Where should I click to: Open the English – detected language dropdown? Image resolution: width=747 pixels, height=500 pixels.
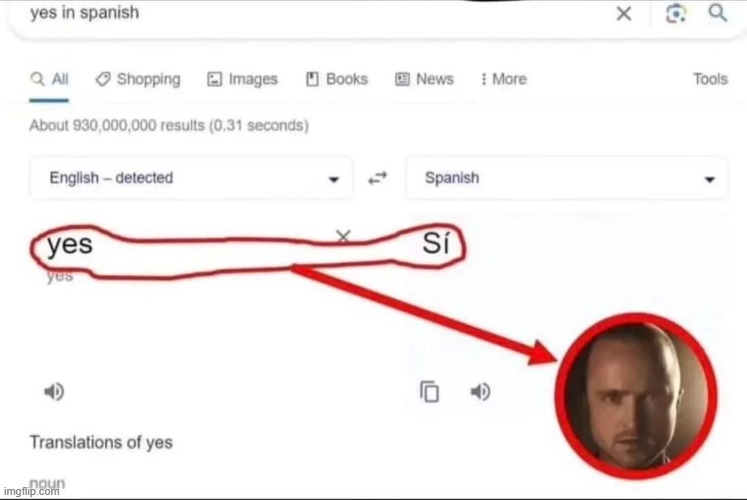191,178
